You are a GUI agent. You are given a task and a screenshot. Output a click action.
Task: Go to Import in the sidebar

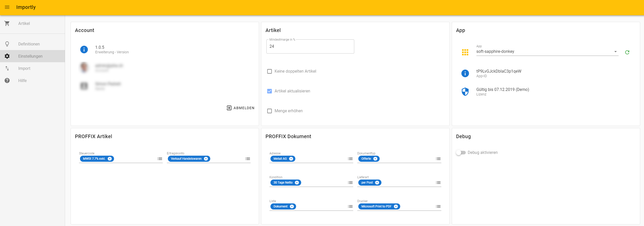pyautogui.click(x=24, y=68)
